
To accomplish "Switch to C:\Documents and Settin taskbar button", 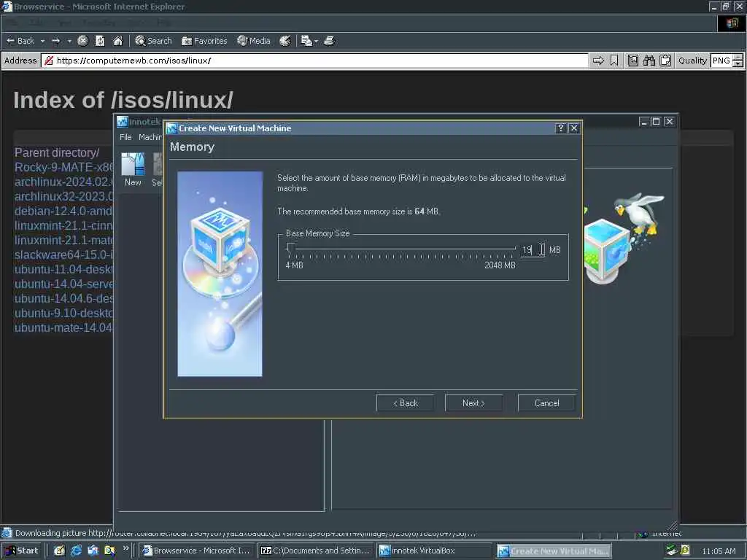I will click(315, 551).
